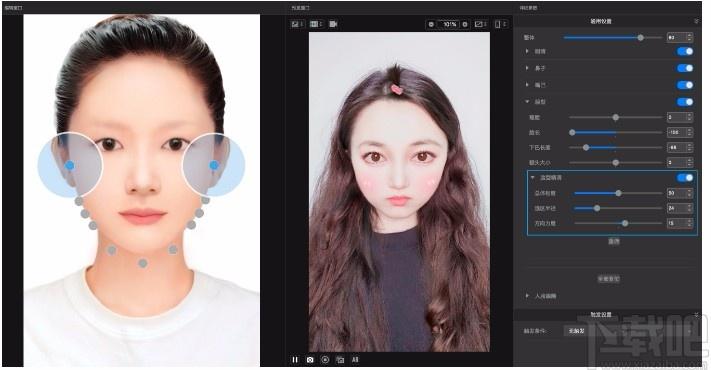Open the trigger condition dropdown
This screenshot has height=370, width=711.
coord(629,331)
